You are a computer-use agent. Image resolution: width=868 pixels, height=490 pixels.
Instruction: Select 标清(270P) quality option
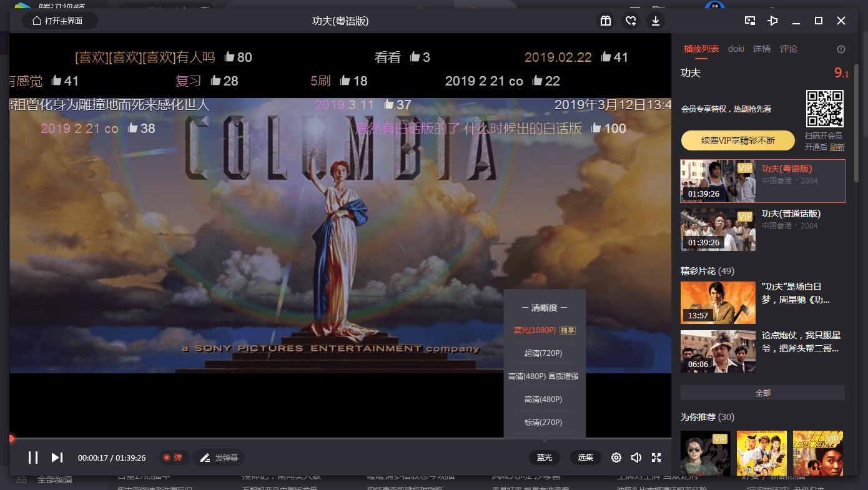[x=543, y=423]
